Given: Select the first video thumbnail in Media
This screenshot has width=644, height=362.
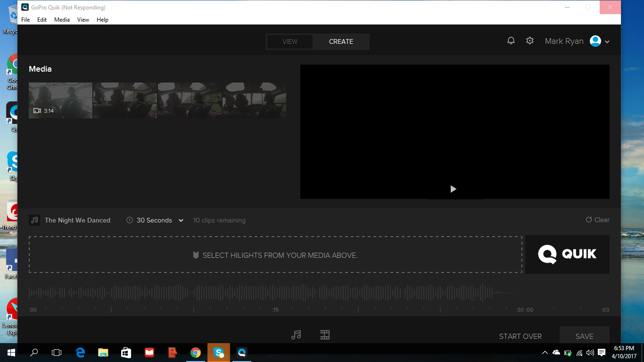Looking at the screenshot, I should [x=60, y=100].
